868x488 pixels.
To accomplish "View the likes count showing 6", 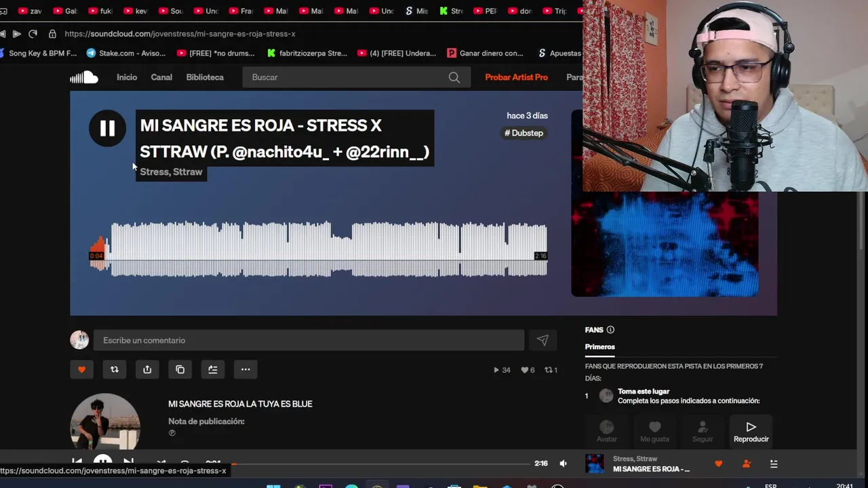I will coord(528,370).
